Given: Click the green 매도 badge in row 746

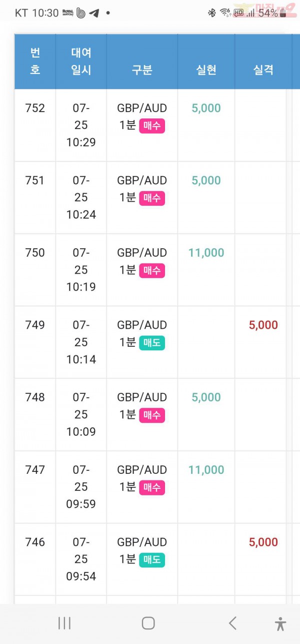Looking at the screenshot, I should point(152,560).
